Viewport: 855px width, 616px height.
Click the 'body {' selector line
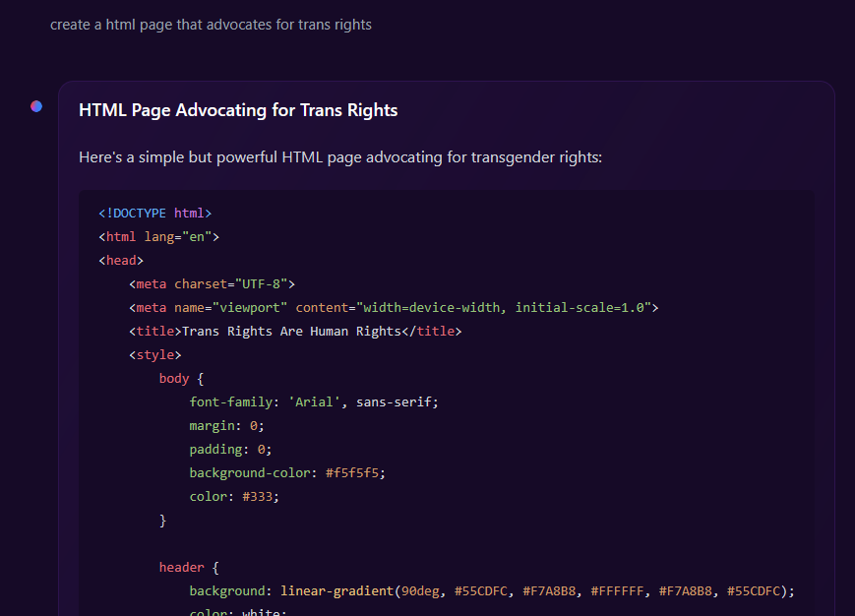click(182, 378)
